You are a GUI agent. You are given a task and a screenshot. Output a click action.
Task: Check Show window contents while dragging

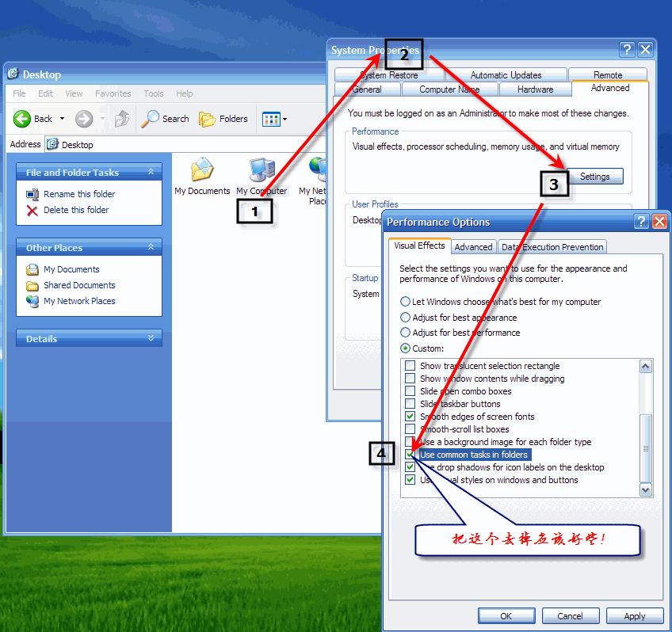[x=410, y=379]
